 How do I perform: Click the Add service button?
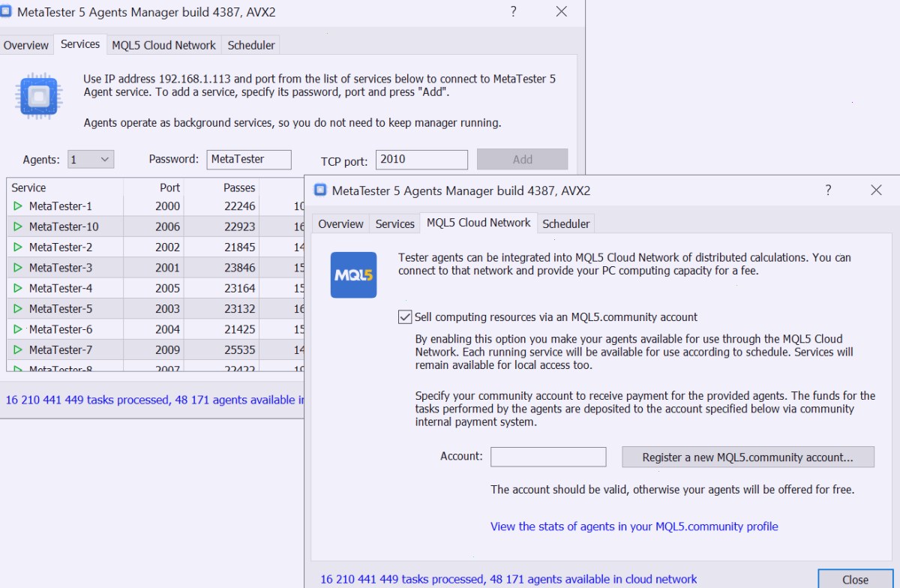pos(523,159)
